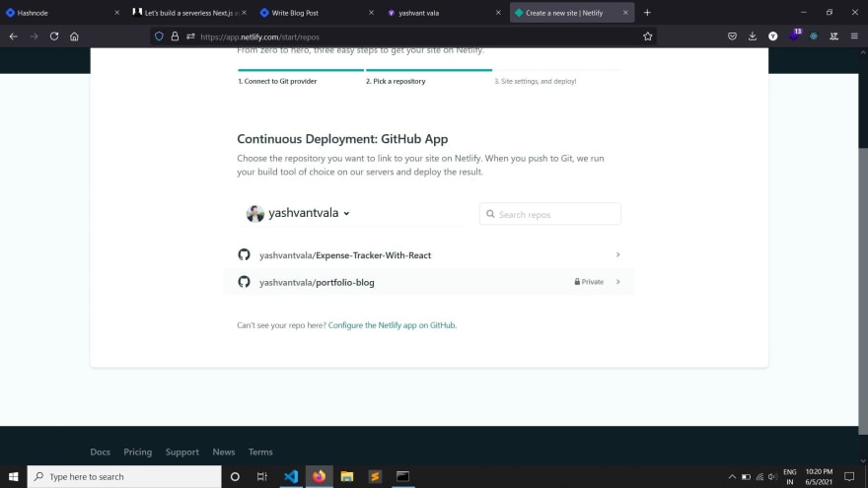The height and width of the screenshot is (488, 868).
Task: Open the browser home page
Action: pos(74,36)
